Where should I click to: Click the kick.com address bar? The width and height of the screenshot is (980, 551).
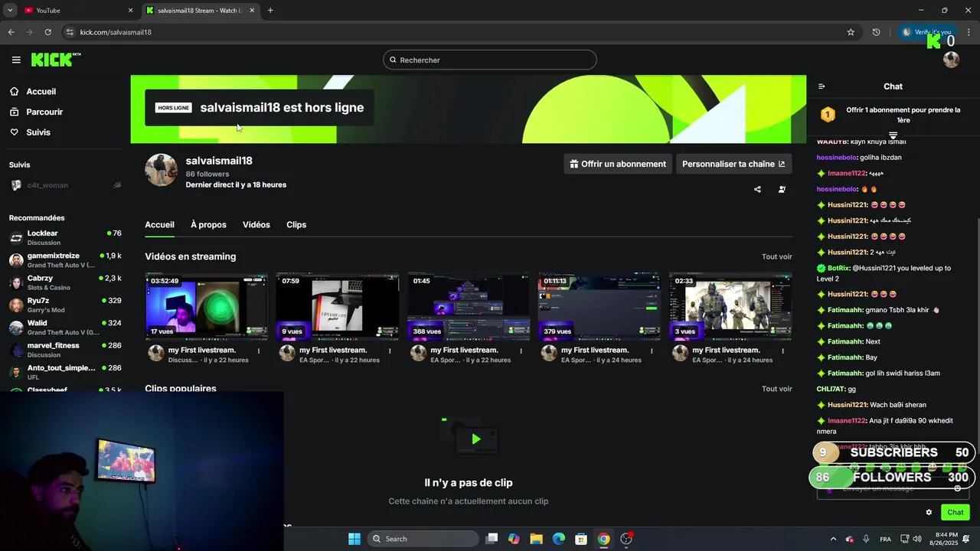tap(452, 32)
